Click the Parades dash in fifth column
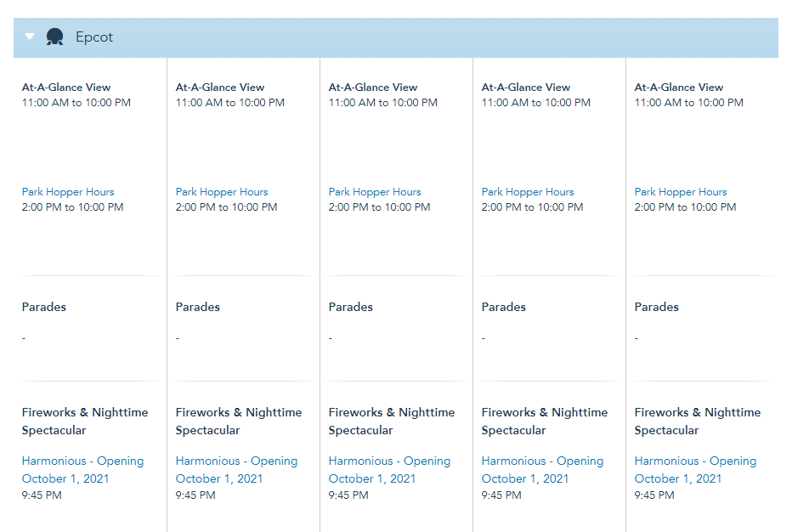This screenshot has height=532, width=792. click(636, 338)
